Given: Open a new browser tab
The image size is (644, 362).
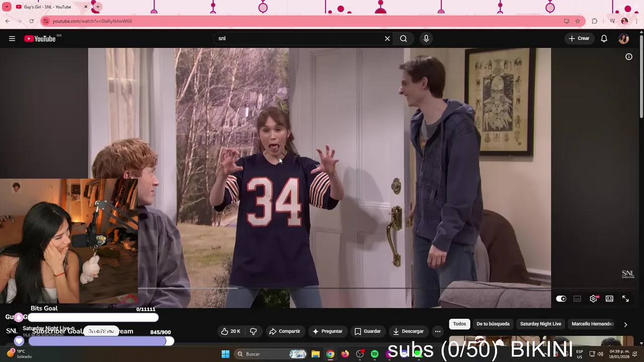Looking at the screenshot, I should (x=98, y=7).
